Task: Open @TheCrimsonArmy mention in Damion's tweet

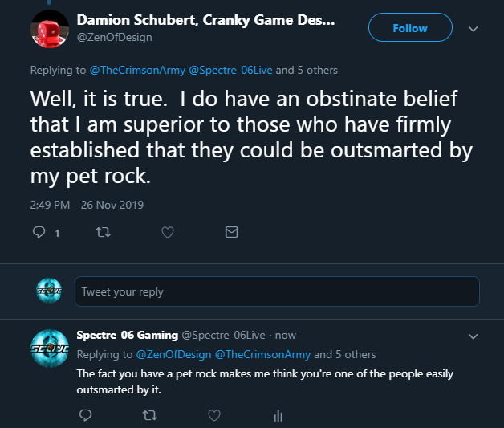Action: [137, 70]
